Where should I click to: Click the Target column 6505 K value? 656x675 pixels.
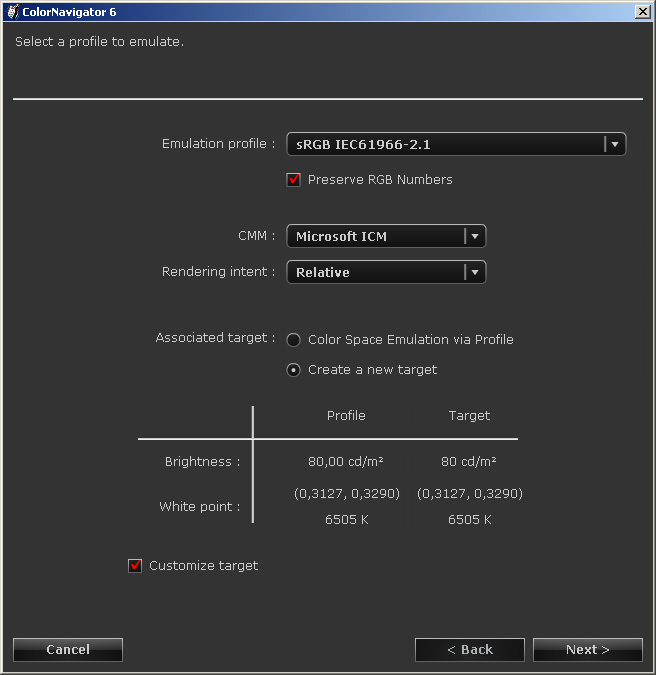tap(470, 520)
